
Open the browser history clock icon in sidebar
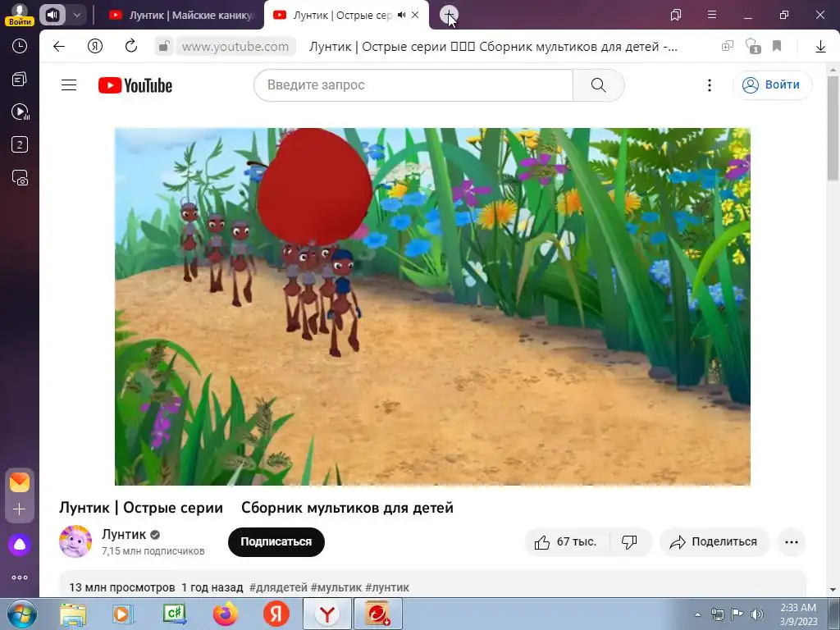pos(20,46)
